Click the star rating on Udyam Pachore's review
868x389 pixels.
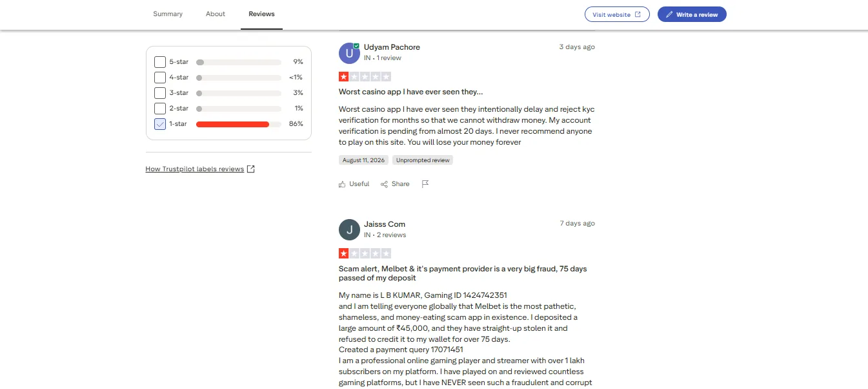365,76
